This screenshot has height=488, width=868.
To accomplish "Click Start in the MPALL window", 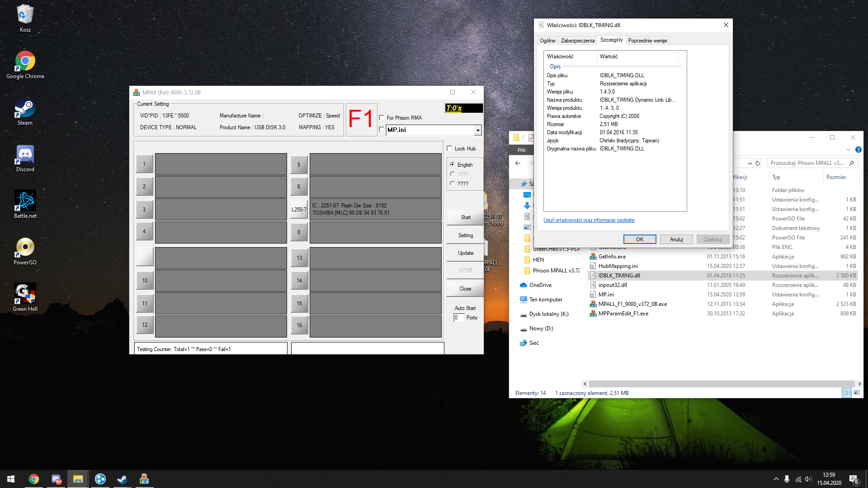I will (465, 217).
